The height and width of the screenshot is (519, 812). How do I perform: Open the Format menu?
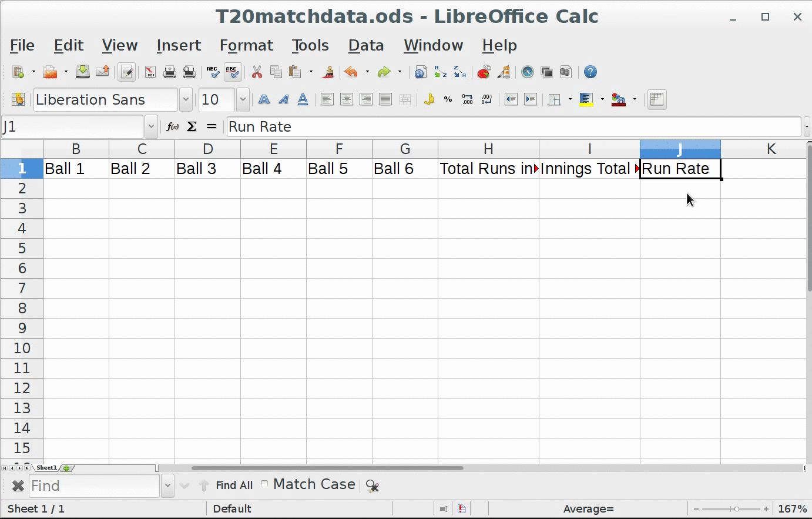(246, 45)
